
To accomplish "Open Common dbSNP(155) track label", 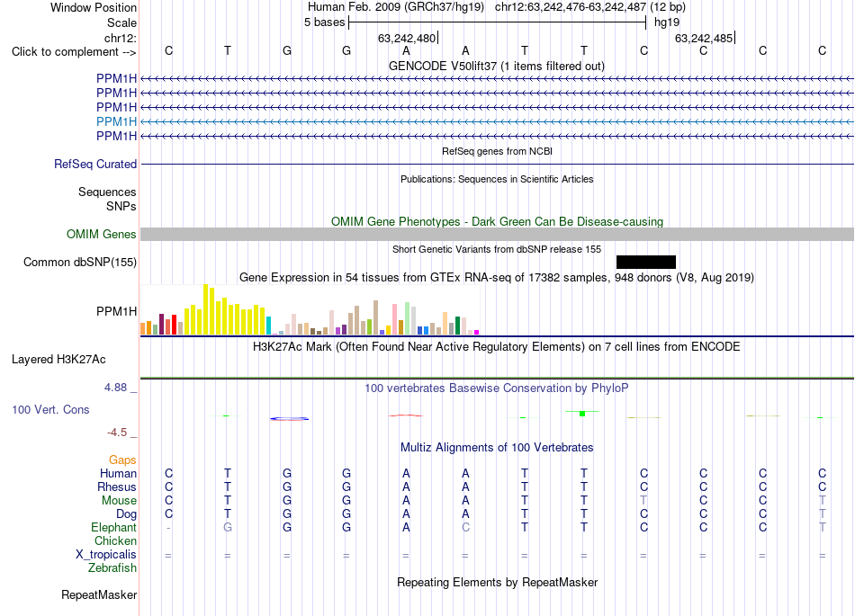I will point(80,262).
